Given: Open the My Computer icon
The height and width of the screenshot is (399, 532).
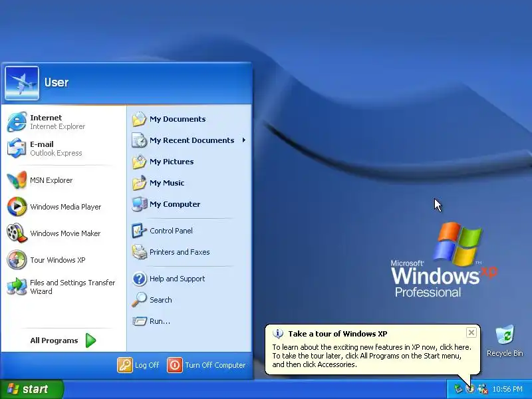Looking at the screenshot, I should point(139,204).
